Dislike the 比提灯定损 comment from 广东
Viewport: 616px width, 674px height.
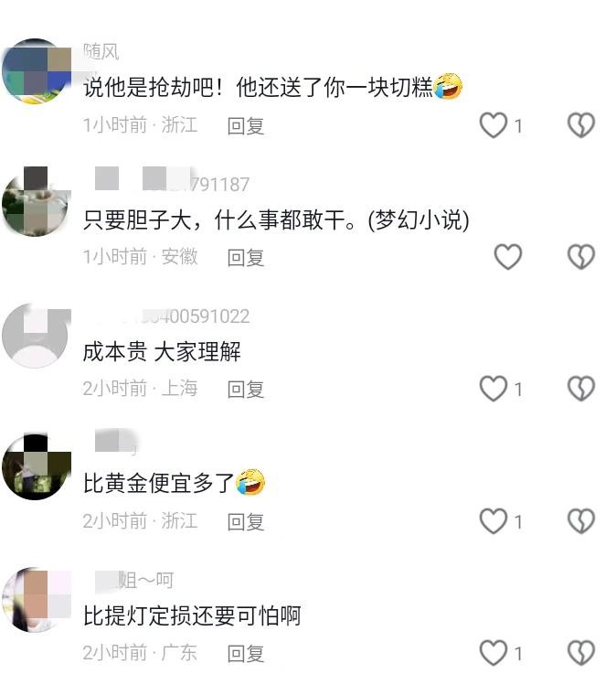point(580,652)
